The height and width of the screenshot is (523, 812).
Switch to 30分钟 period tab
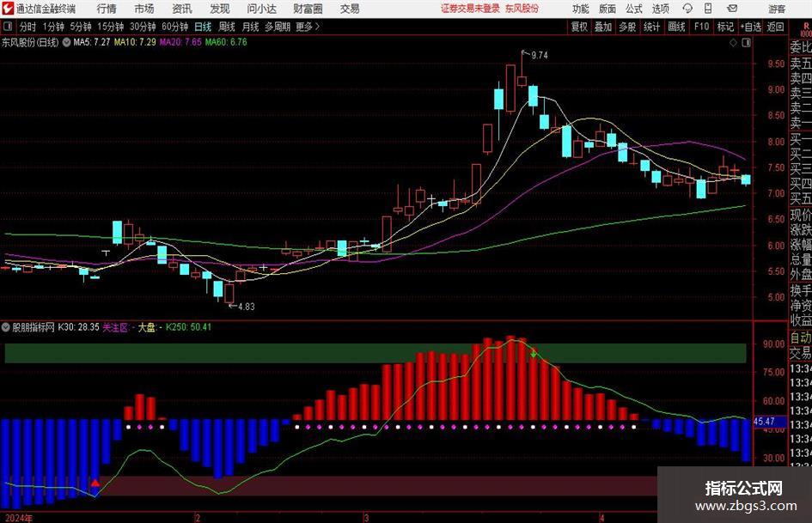(143, 27)
